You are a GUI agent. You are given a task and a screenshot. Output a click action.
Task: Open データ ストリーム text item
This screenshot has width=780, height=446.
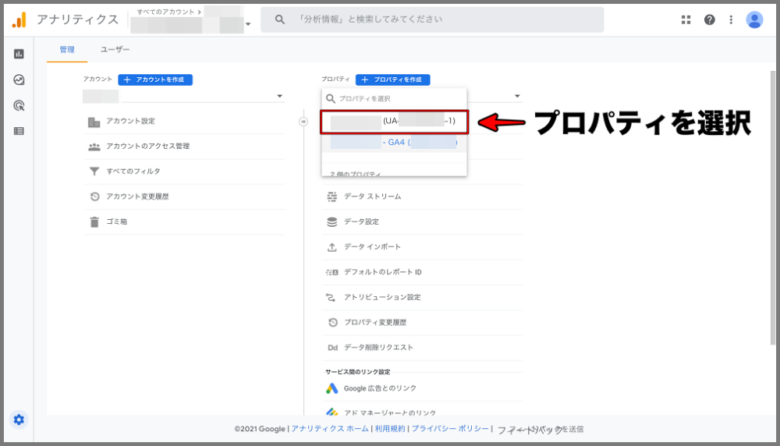tap(373, 196)
